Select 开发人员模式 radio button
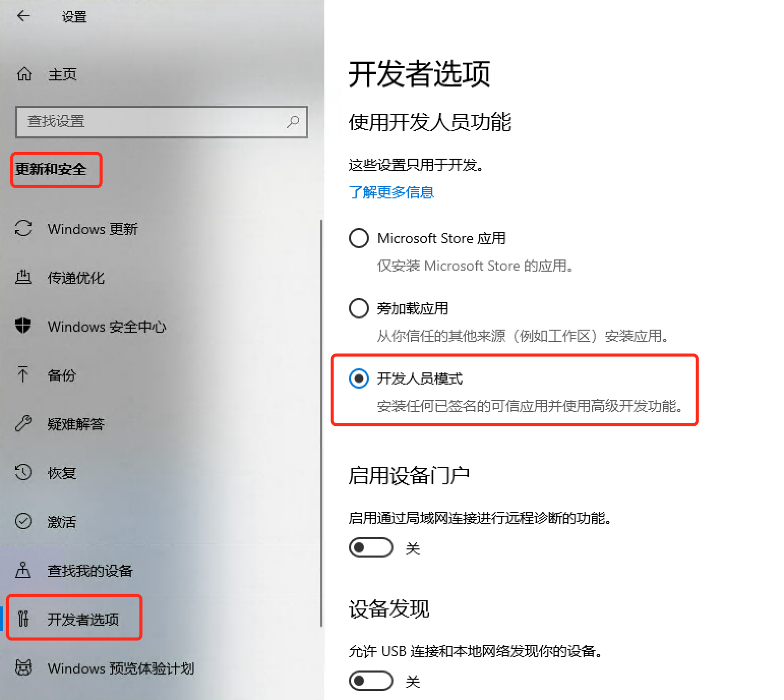The width and height of the screenshot is (784, 700). [x=359, y=378]
